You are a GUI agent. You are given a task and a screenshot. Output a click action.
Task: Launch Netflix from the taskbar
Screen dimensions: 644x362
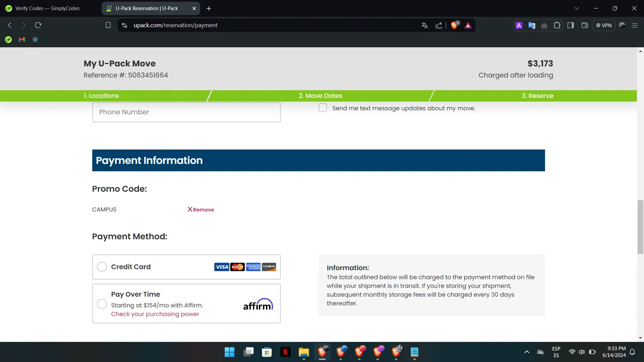286,352
